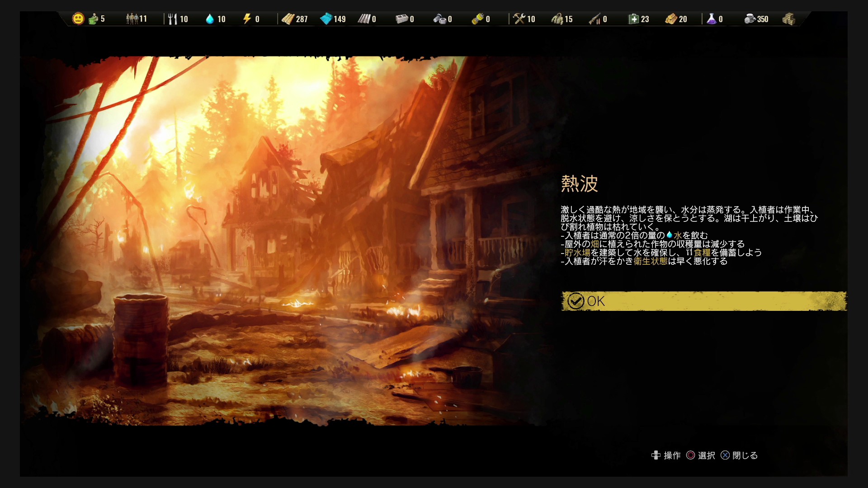Click the blue plastic resource icon
868x488 pixels.
(326, 19)
